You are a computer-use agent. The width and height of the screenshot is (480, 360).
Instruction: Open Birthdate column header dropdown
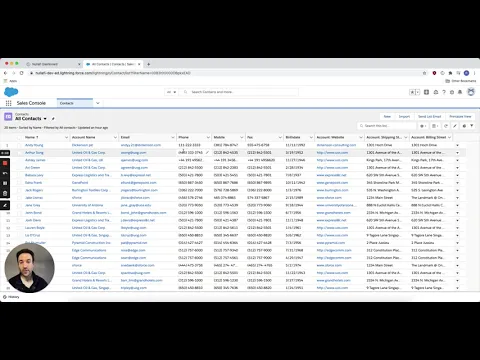point(311,137)
